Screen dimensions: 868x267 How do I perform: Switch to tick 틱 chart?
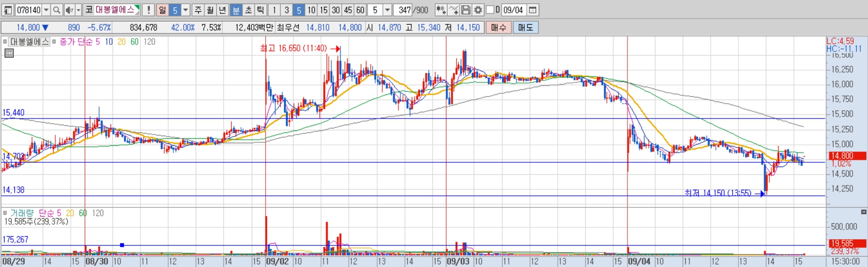(x=261, y=10)
